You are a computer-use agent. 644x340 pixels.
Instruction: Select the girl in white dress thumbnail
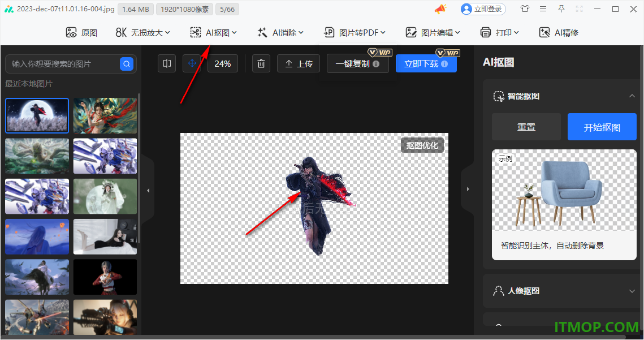click(105, 196)
